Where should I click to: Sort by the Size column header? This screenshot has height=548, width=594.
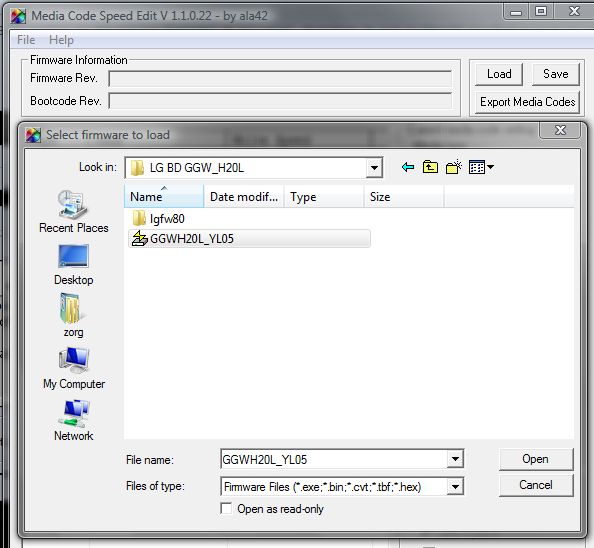[x=404, y=197]
